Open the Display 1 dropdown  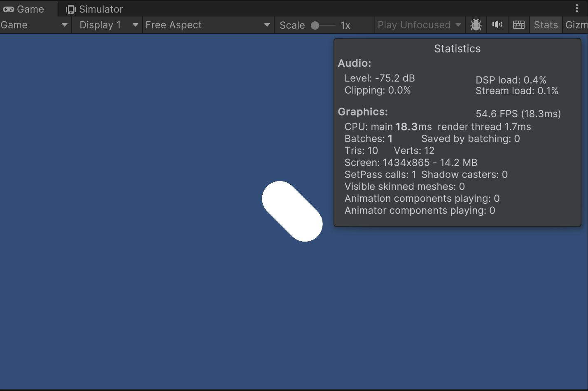tap(107, 25)
